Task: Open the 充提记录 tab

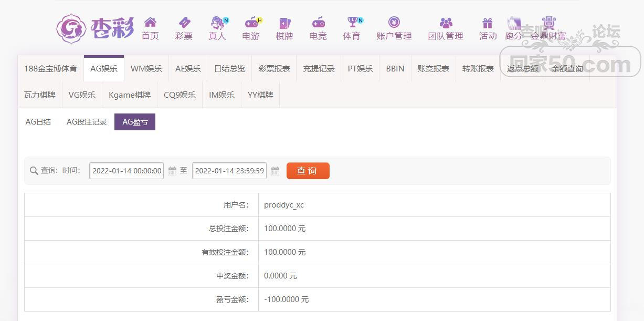Action: point(319,68)
